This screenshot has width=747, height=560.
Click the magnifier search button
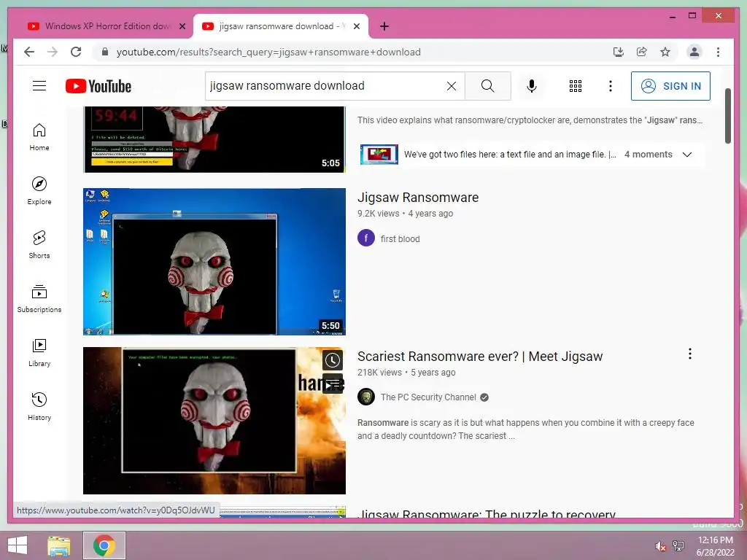[487, 86]
